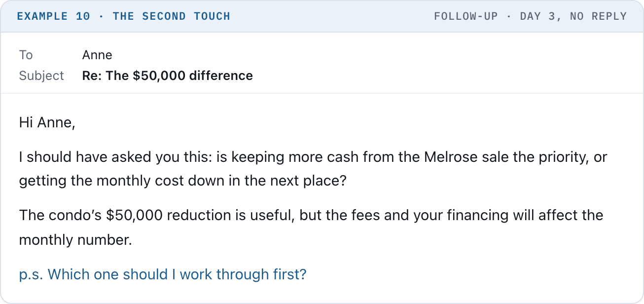The image size is (644, 304).
Task: Click the blue p.s. line link
Action: coord(163,274)
